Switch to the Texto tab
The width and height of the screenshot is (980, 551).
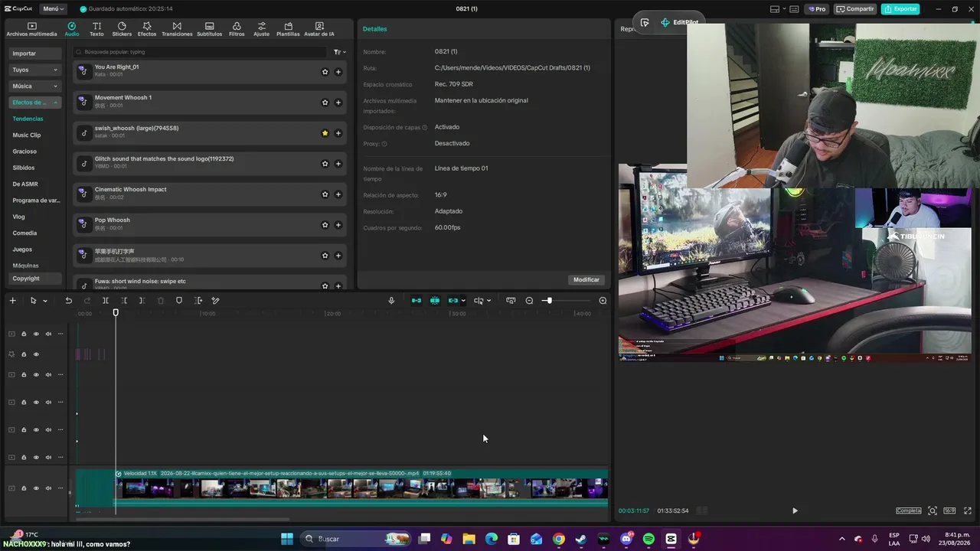(96, 29)
